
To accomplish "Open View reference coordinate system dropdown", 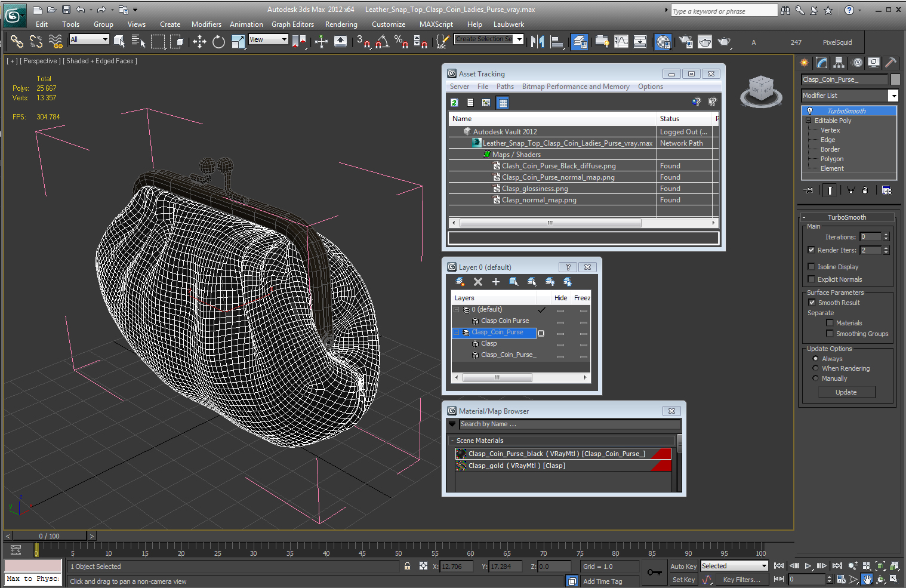I will (269, 39).
